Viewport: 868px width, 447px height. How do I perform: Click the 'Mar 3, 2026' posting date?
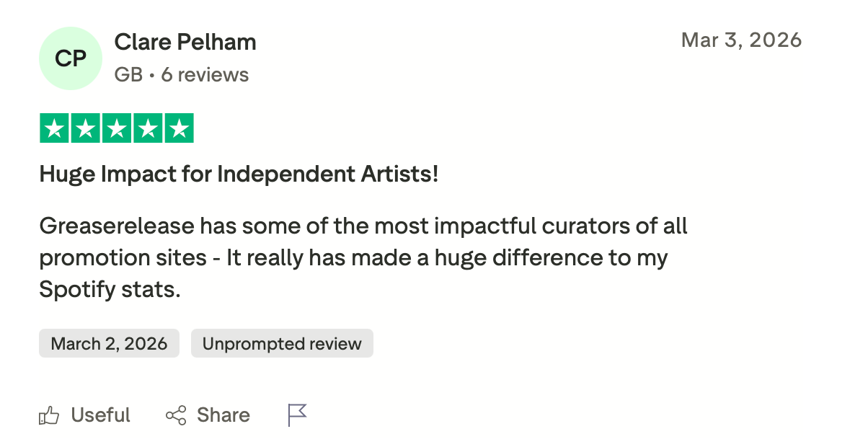tap(741, 40)
